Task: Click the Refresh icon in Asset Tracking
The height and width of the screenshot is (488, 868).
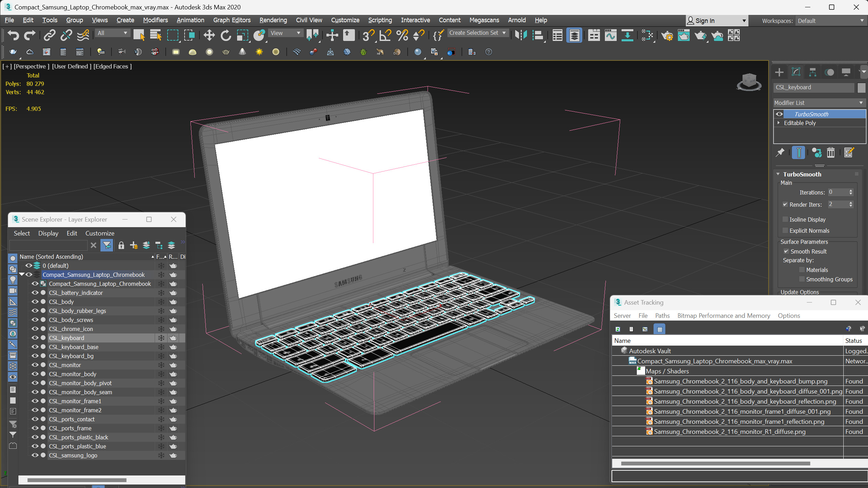Action: 618,329
